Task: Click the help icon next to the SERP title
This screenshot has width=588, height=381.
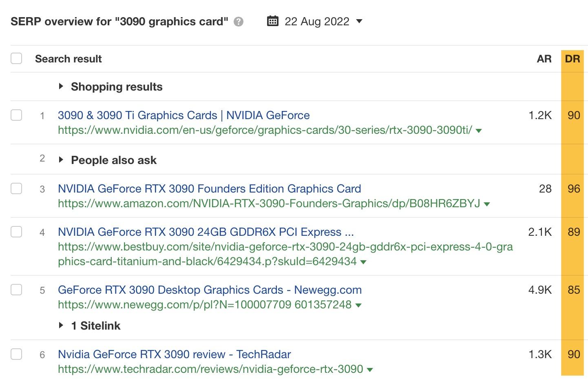Action: [239, 22]
